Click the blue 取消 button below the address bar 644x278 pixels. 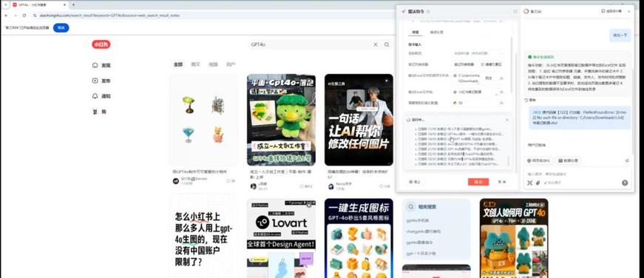tap(61, 27)
